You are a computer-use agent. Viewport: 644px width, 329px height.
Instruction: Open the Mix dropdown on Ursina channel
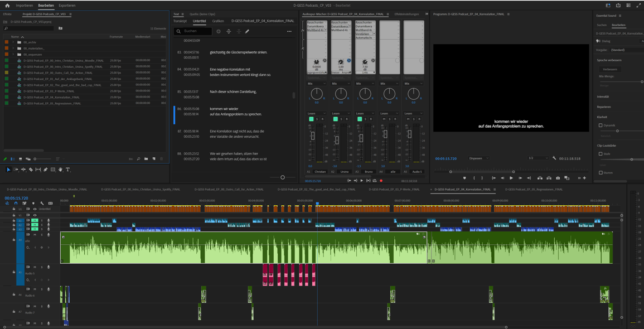tap(341, 84)
